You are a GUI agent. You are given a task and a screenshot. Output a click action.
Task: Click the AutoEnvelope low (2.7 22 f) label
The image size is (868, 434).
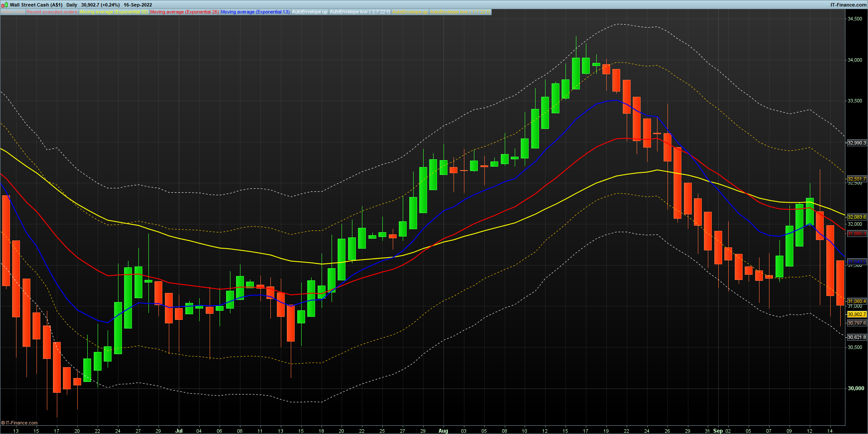[360, 12]
